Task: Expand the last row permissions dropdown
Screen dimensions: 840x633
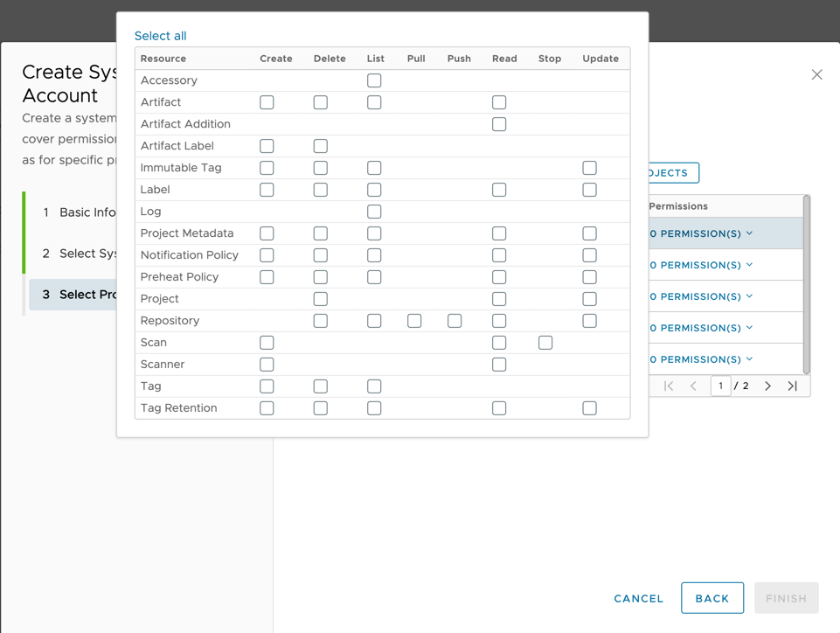Action: pyautogui.click(x=702, y=359)
